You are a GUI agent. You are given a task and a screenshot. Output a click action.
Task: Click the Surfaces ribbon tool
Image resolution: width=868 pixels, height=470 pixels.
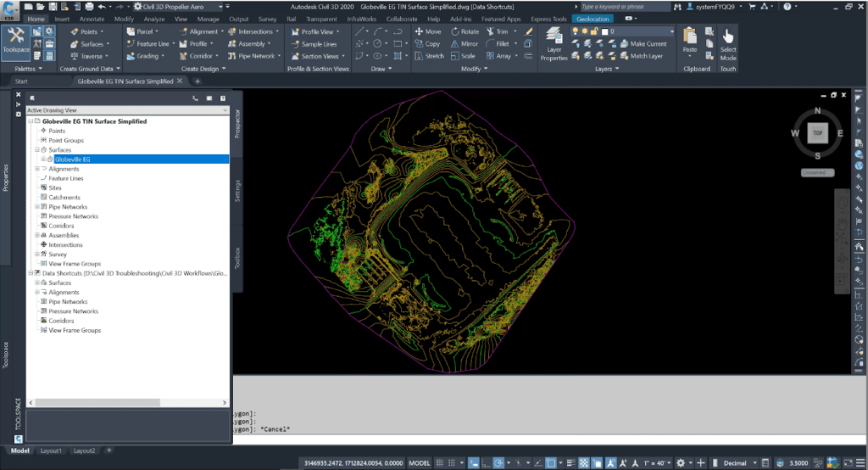pos(90,44)
